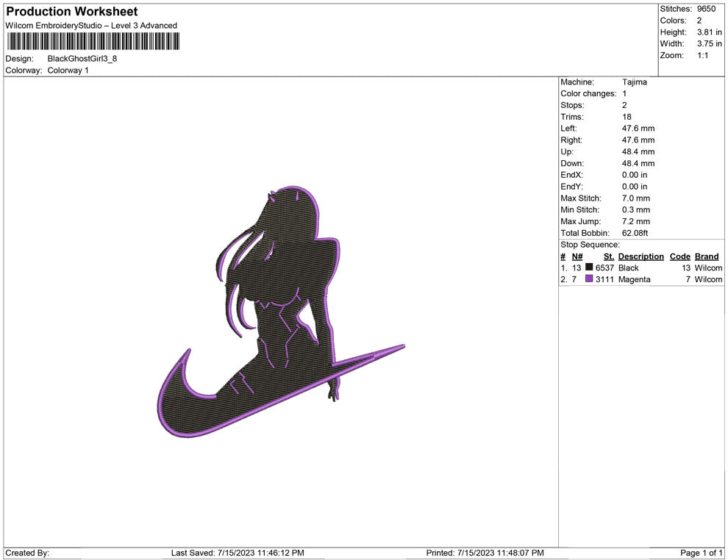Click the embroidery design preview image

(281, 312)
